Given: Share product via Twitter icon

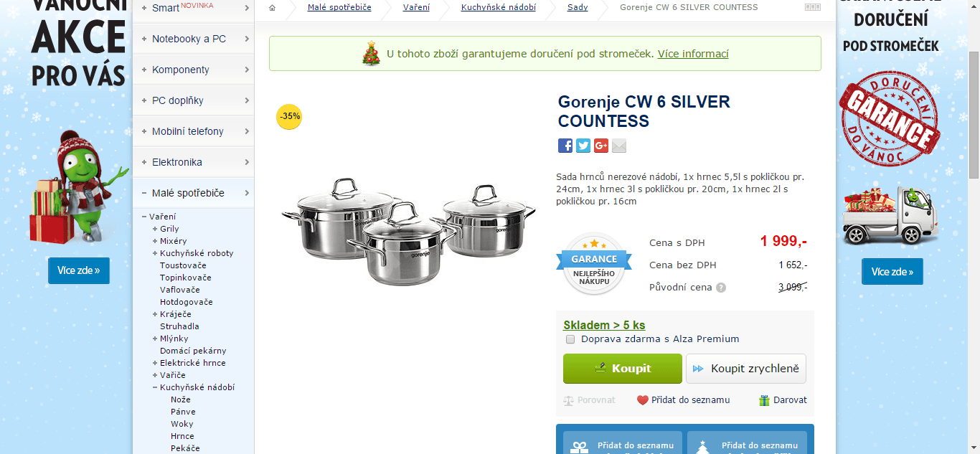Looking at the screenshot, I should point(583,146).
